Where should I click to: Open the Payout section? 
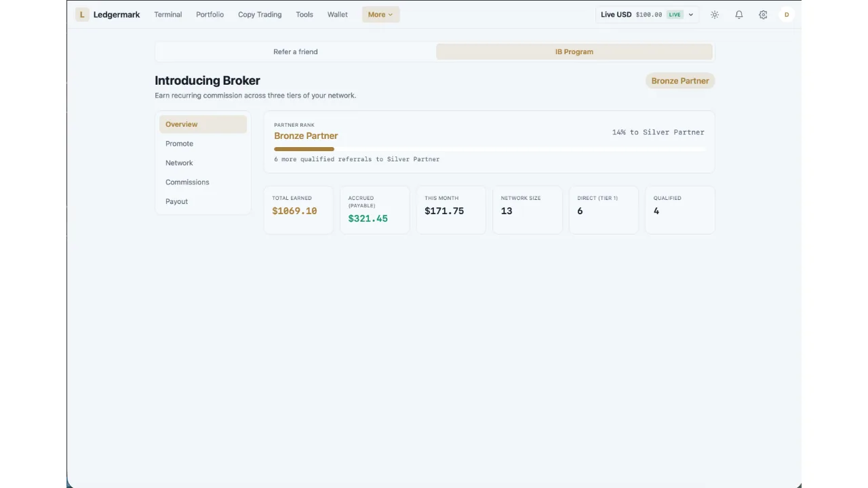click(203, 201)
